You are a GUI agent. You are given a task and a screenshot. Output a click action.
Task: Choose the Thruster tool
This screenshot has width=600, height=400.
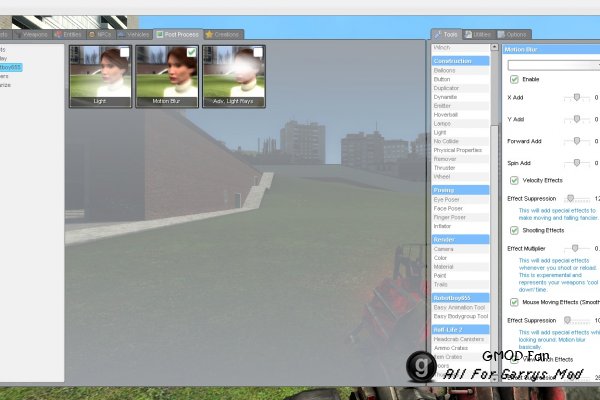tap(461, 168)
